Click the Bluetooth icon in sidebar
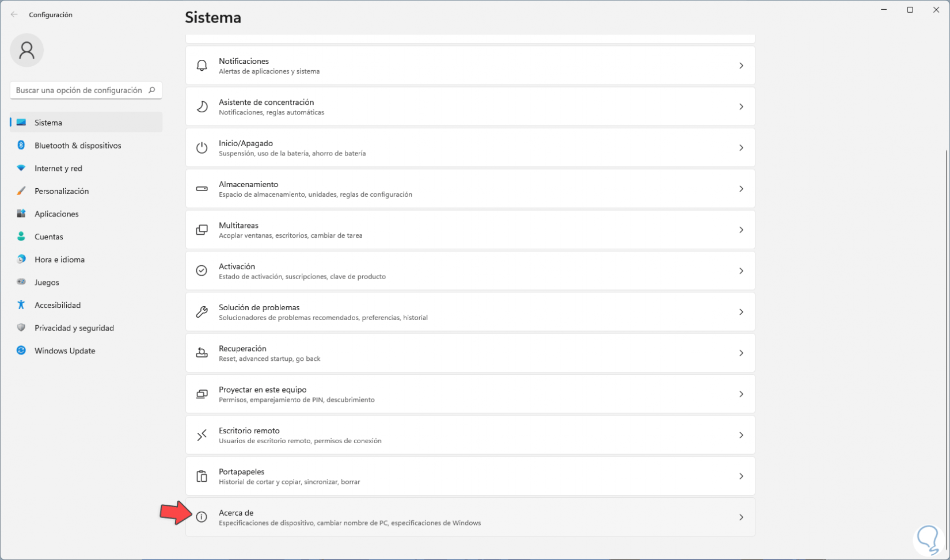Viewport: 950px width, 560px height. pyautogui.click(x=21, y=146)
